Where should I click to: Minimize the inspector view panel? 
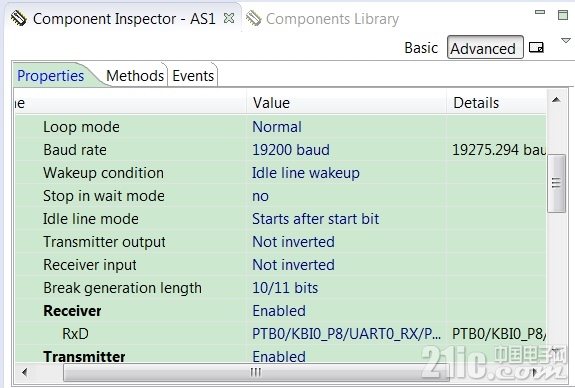click(540, 12)
